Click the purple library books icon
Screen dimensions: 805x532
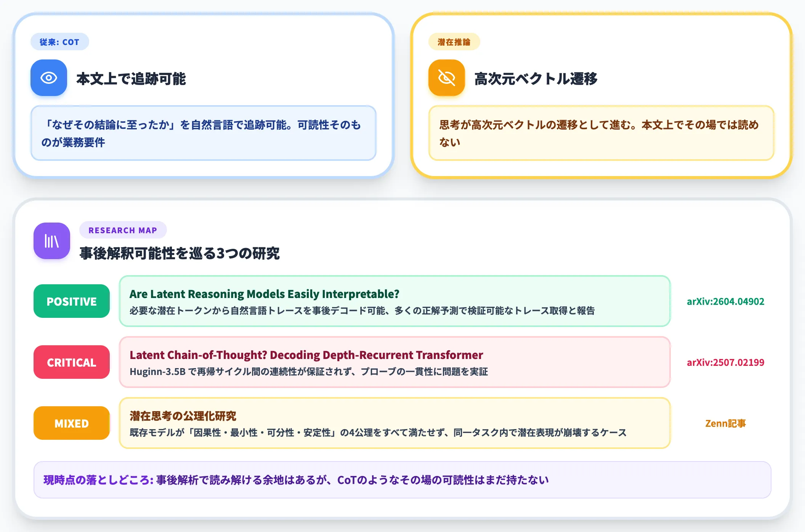point(52,241)
